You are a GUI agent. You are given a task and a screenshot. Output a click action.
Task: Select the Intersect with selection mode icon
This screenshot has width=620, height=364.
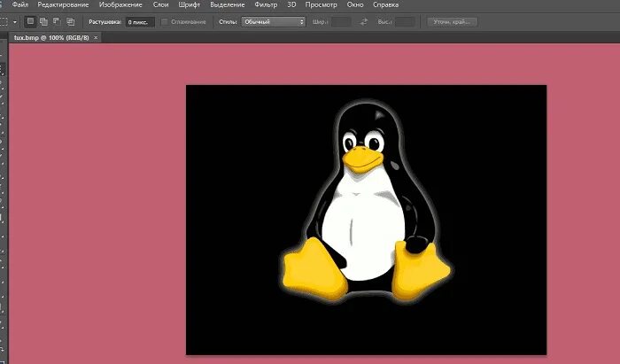pyautogui.click(x=70, y=22)
